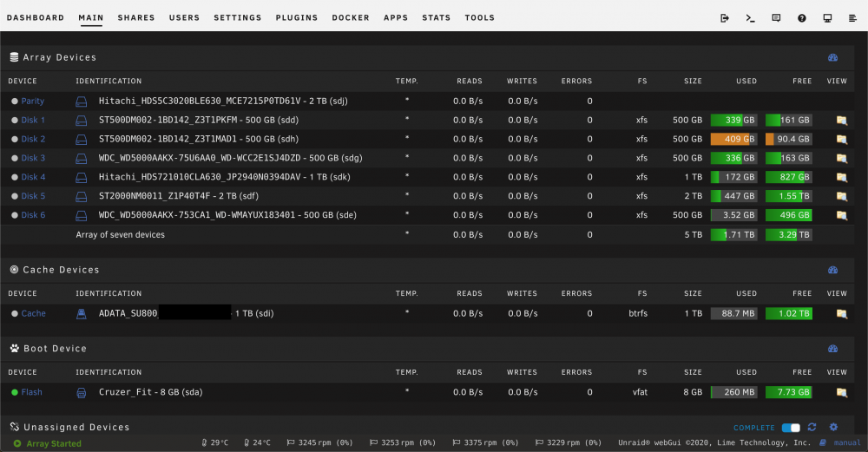The width and height of the screenshot is (868, 452).
Task: Browse Disk 2 via view folder icon
Action: coord(841,140)
